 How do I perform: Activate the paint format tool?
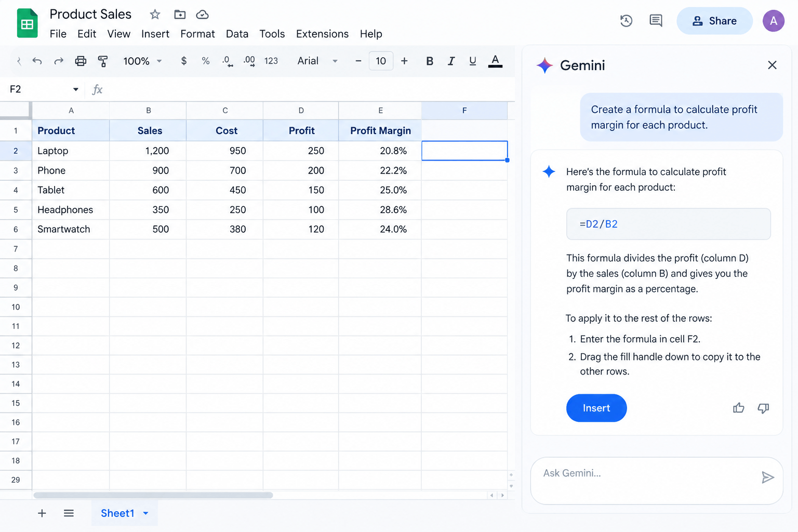tap(103, 61)
